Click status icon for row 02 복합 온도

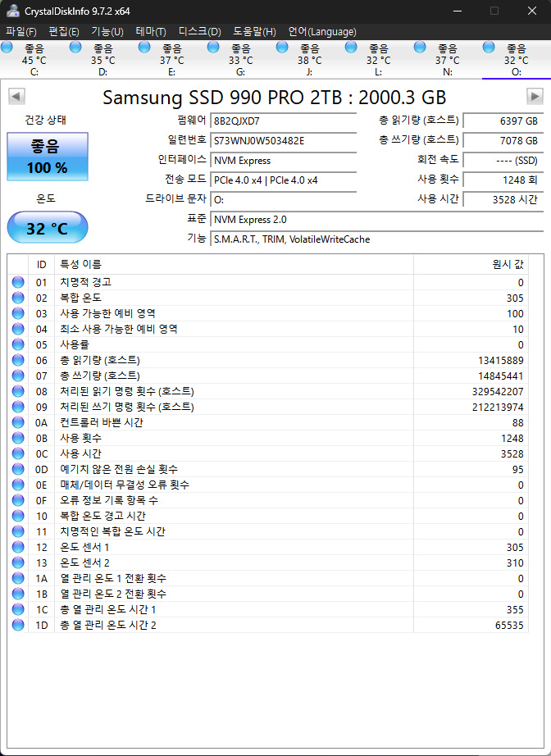(x=18, y=298)
